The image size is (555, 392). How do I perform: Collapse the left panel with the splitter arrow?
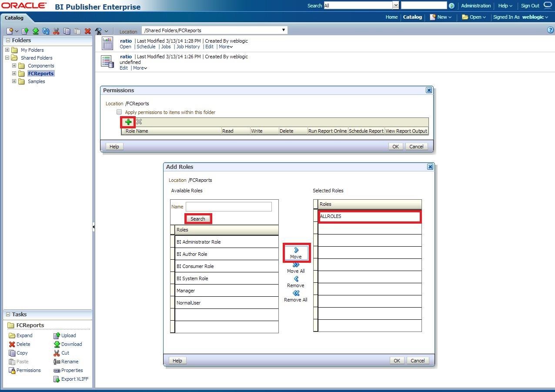[x=94, y=227]
